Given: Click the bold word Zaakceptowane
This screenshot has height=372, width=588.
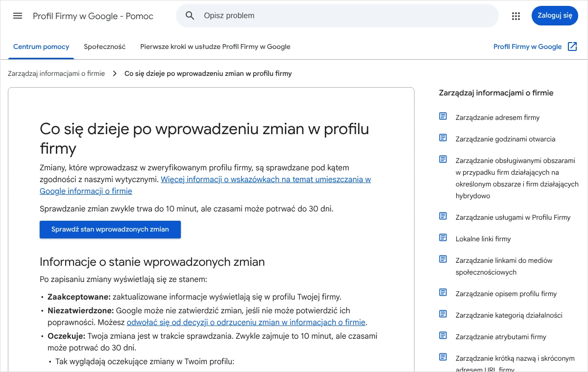Looking at the screenshot, I should tap(79, 297).
